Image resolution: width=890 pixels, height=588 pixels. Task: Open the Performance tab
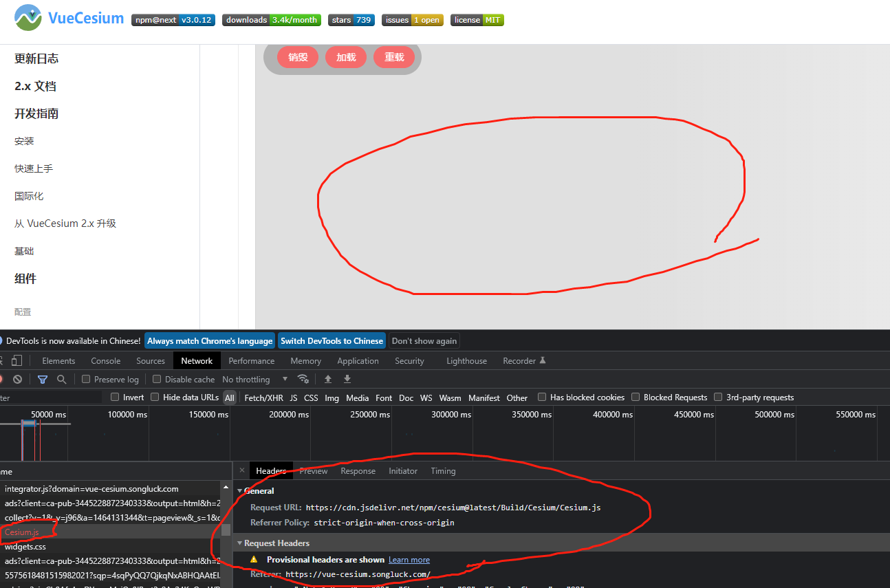click(x=252, y=360)
